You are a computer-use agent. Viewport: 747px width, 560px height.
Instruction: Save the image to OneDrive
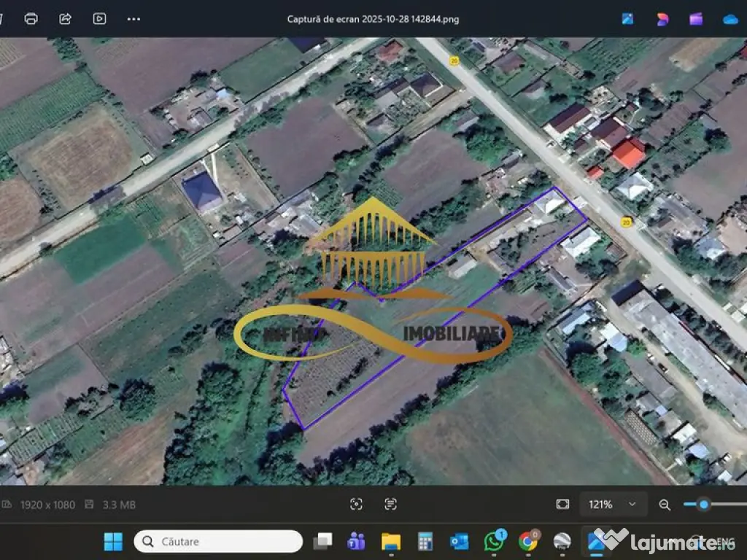(x=729, y=18)
